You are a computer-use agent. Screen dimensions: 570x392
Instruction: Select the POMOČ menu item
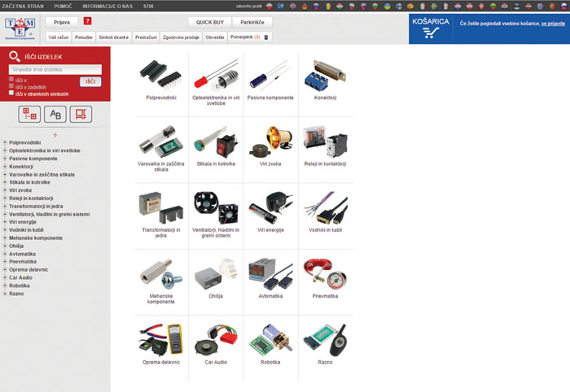point(63,5)
